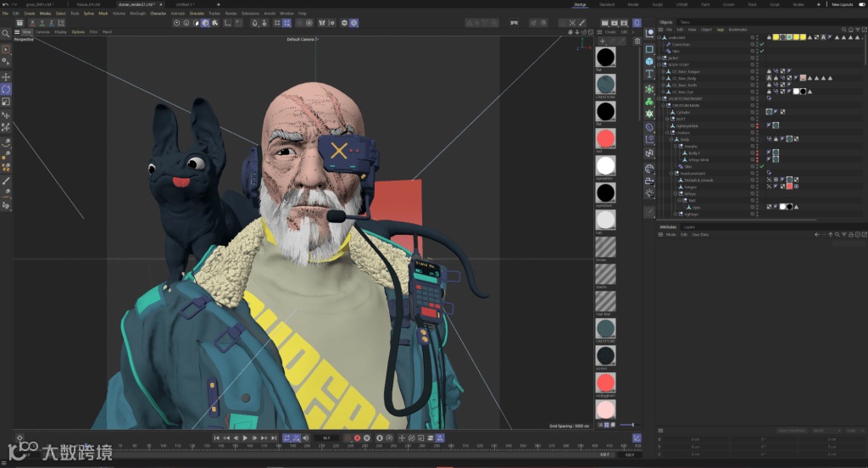Image resolution: width=868 pixels, height=468 pixels.
Task: Select the Move tool in left toolbar
Action: (6, 76)
